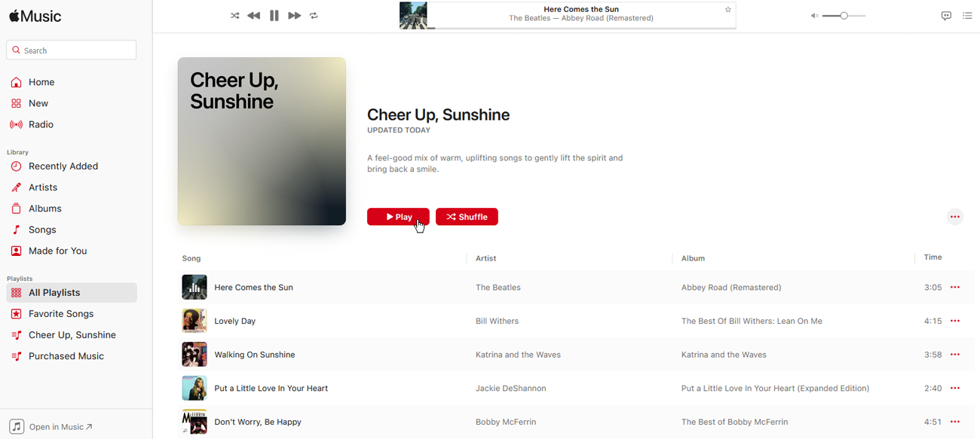
Task: Adjust the volume slider
Action: (844, 16)
